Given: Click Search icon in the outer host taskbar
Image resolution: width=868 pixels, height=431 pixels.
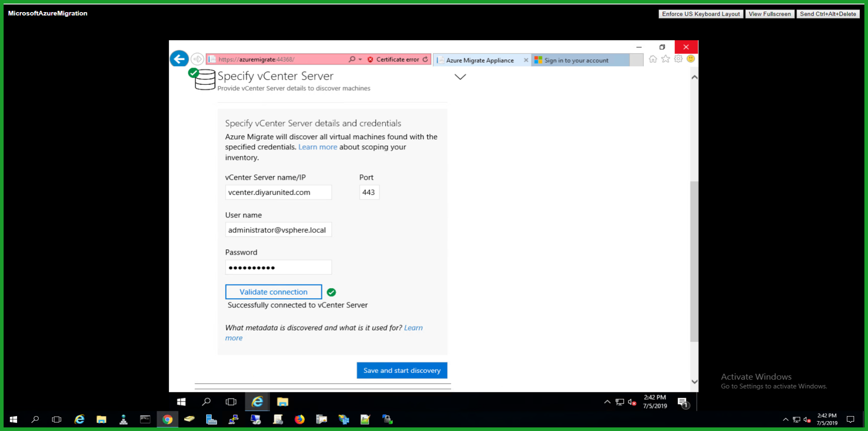Looking at the screenshot, I should click(35, 420).
